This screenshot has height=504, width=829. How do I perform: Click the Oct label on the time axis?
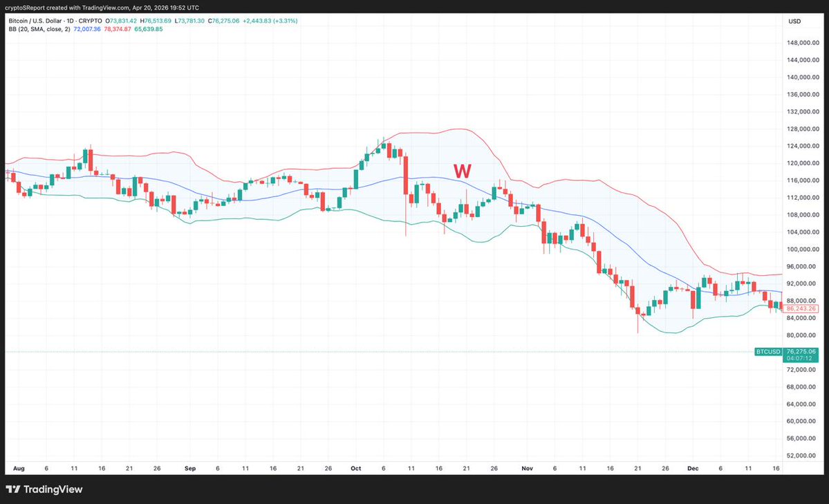point(356,469)
